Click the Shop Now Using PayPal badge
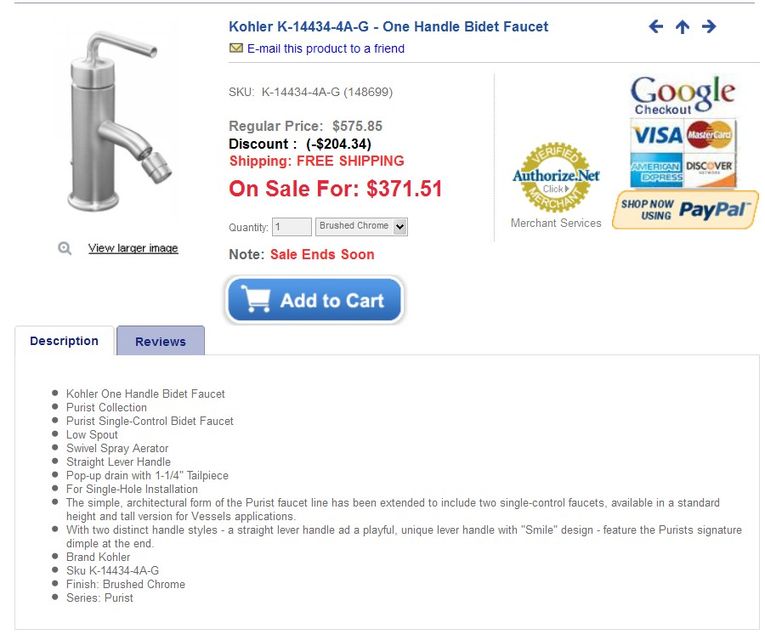Image resolution: width=765 pixels, height=640 pixels. click(685, 210)
